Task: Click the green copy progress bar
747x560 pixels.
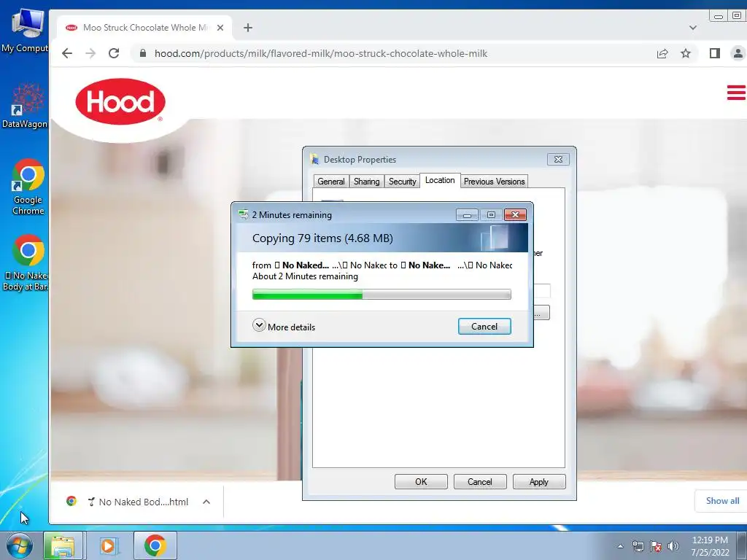Action: pyautogui.click(x=382, y=295)
